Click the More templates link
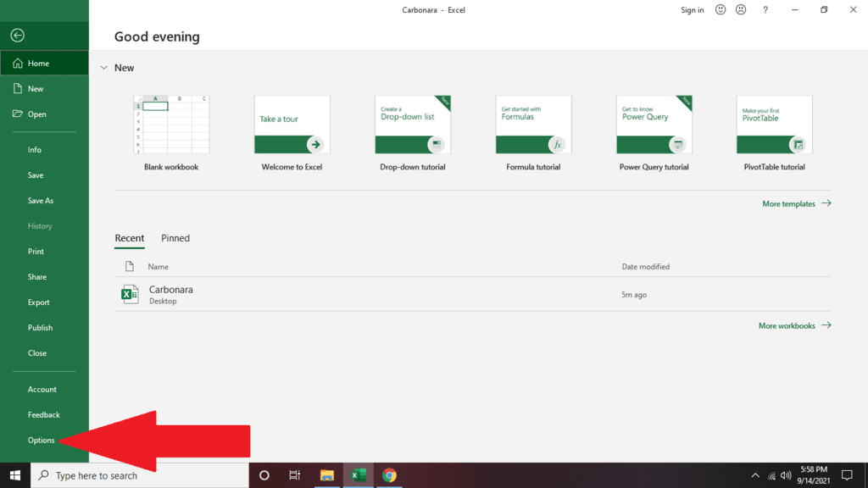The width and height of the screenshot is (868, 488). pos(796,203)
